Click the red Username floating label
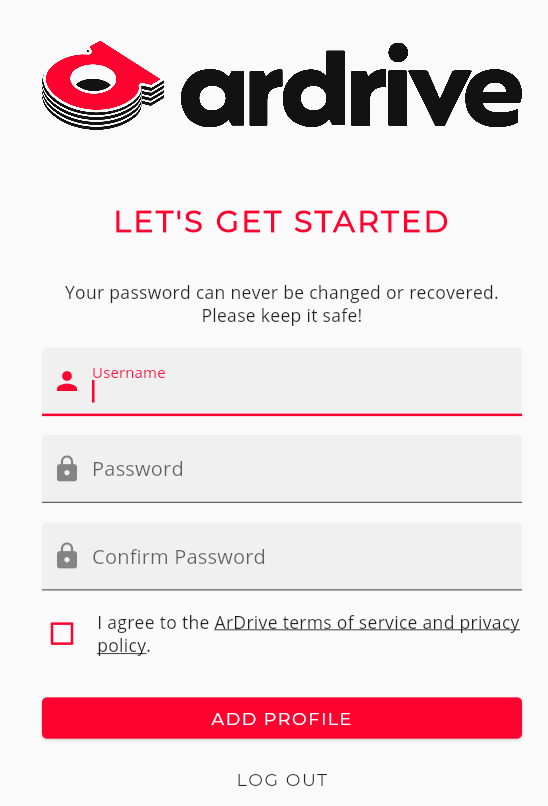 click(129, 373)
